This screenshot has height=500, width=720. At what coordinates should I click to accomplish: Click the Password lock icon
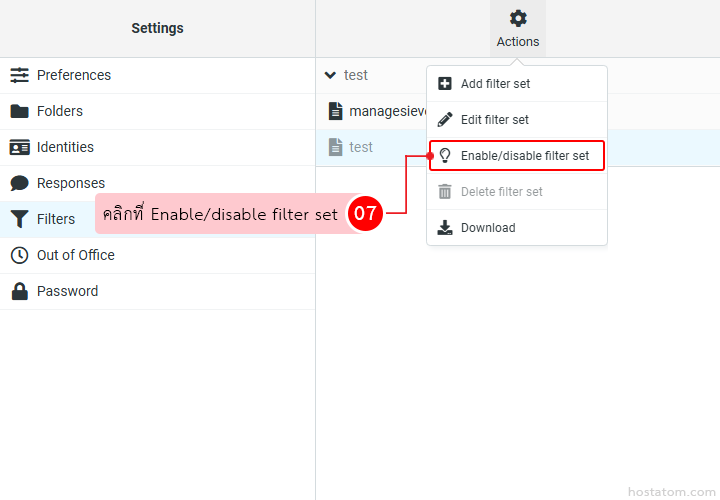click(x=19, y=291)
